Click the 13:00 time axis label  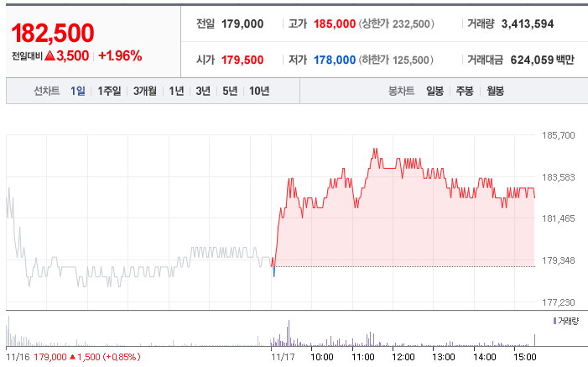(x=444, y=357)
